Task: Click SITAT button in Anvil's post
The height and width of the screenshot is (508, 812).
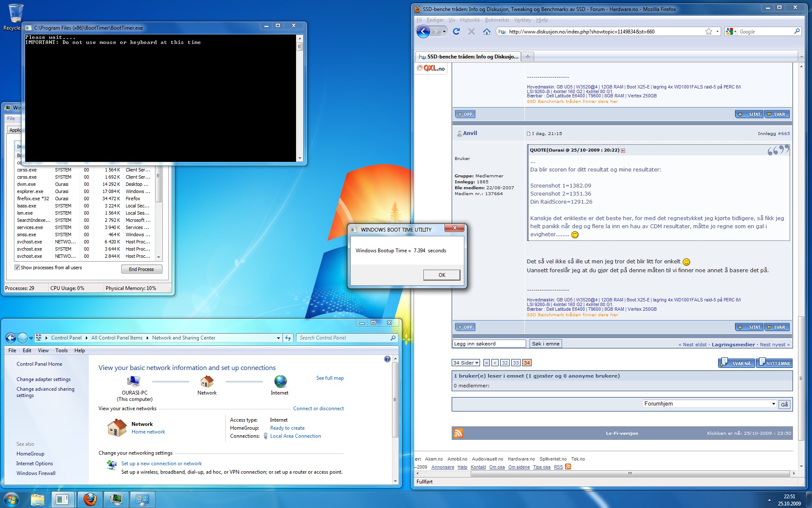Action: pyautogui.click(x=749, y=327)
